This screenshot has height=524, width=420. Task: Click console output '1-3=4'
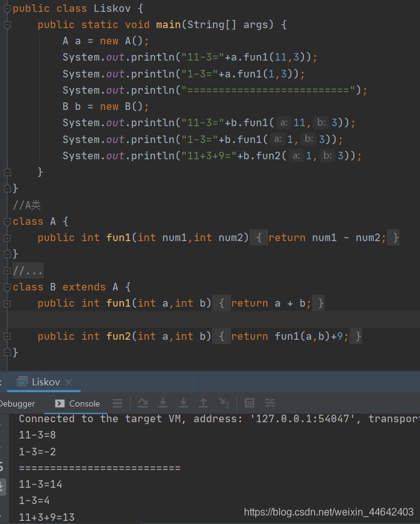point(34,501)
